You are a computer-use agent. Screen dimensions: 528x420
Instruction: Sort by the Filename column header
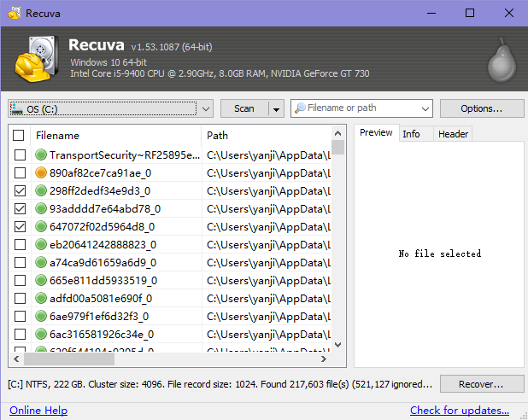click(x=116, y=135)
